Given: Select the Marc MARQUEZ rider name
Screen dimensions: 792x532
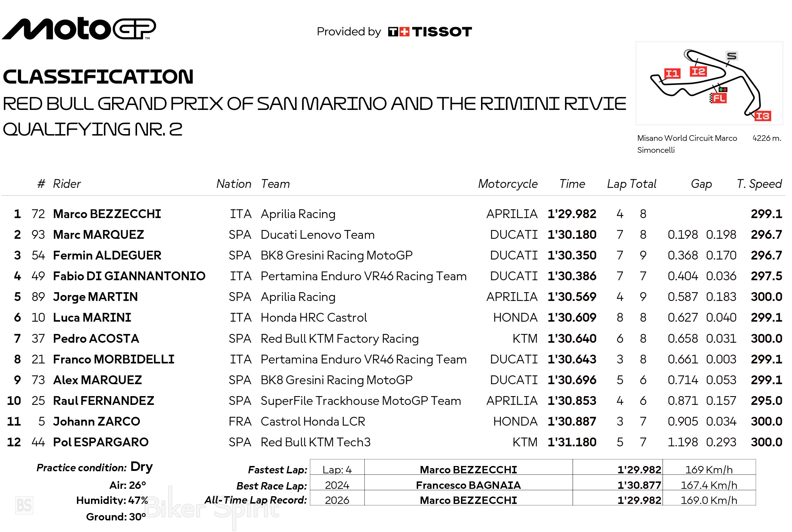Looking at the screenshot, I should coord(98,235).
